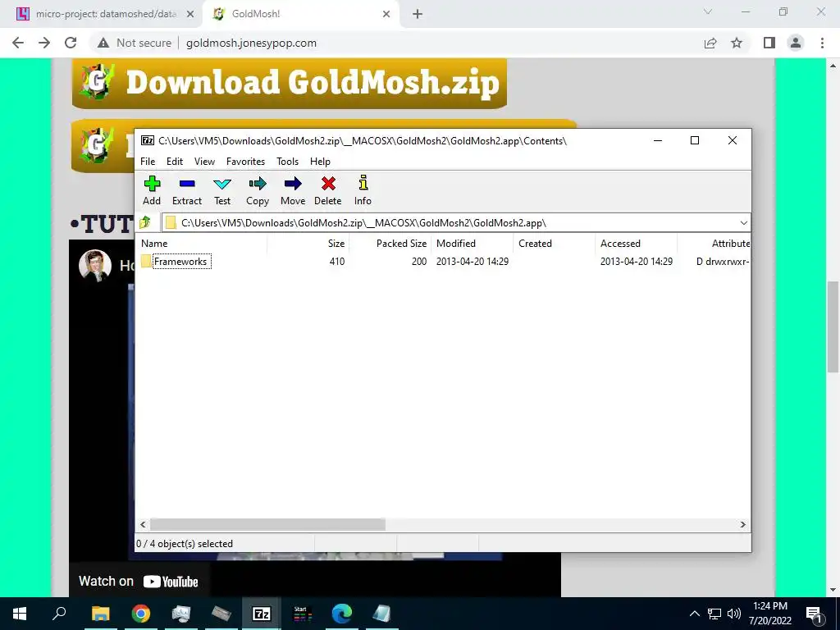The width and height of the screenshot is (840, 630).
Task: Open the Favorites menu
Action: [x=245, y=162]
